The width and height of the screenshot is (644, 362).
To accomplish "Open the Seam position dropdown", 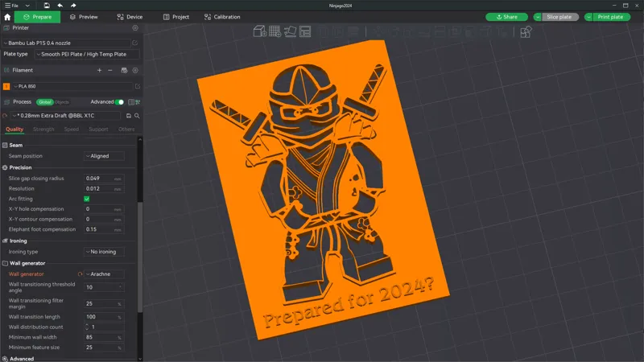I will [104, 156].
